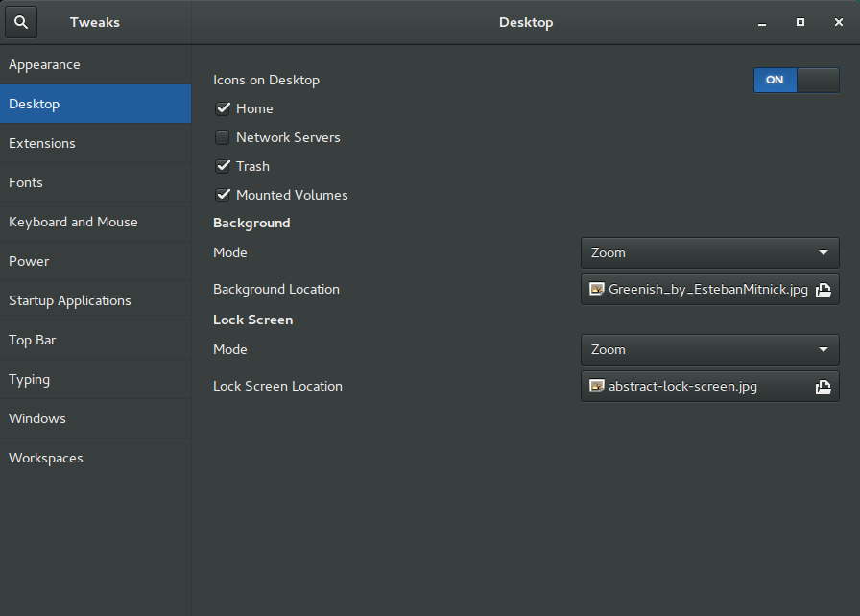Uncheck the Trash checkbox

click(222, 166)
